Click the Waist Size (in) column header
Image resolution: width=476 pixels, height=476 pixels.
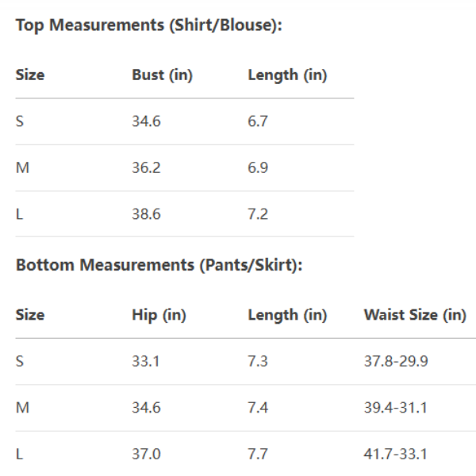tap(415, 315)
